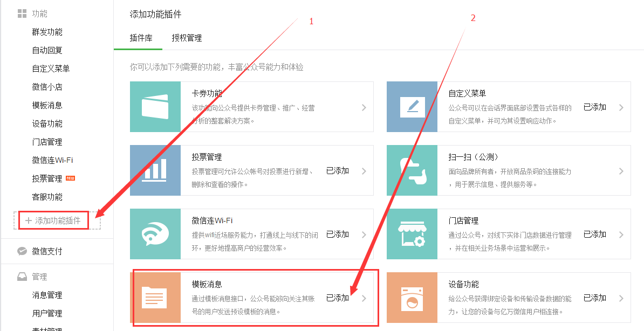The width and height of the screenshot is (644, 331).
Task: Click the 扫一扫 scan icon
Action: coord(412,170)
